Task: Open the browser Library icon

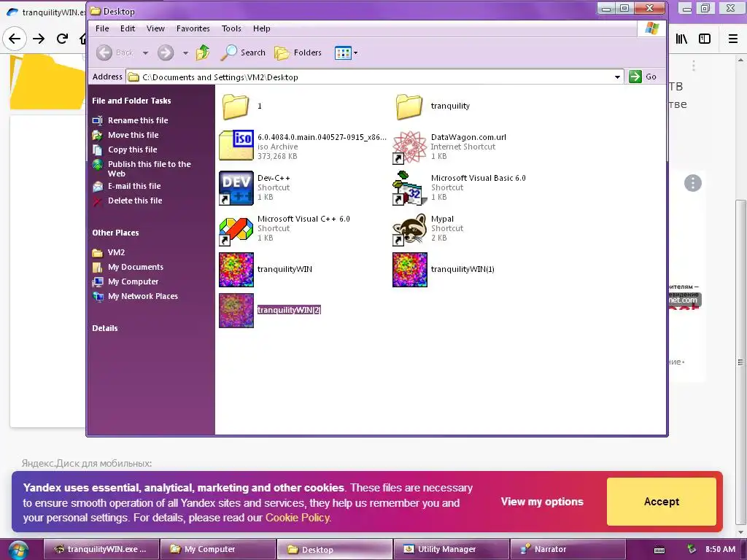Action: (x=681, y=39)
